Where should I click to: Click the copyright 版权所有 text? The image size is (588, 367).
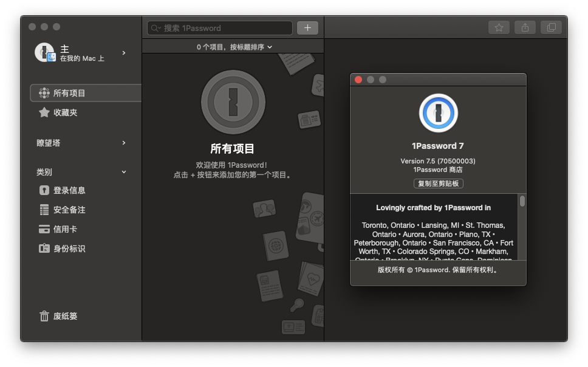[438, 270]
